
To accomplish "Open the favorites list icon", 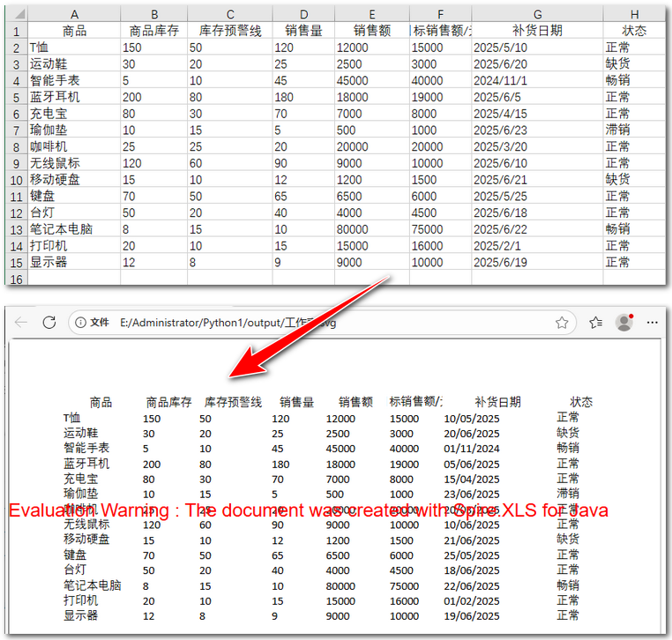I will click(x=595, y=323).
